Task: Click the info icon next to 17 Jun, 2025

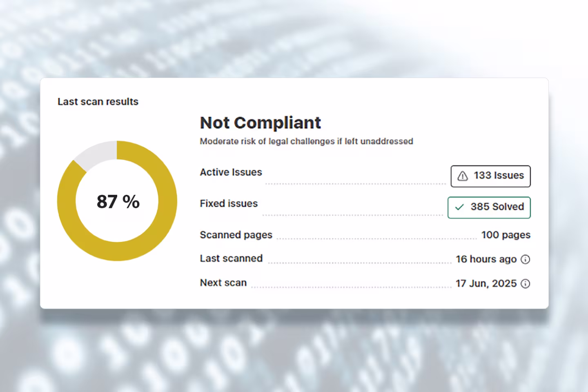Action: pos(526,284)
